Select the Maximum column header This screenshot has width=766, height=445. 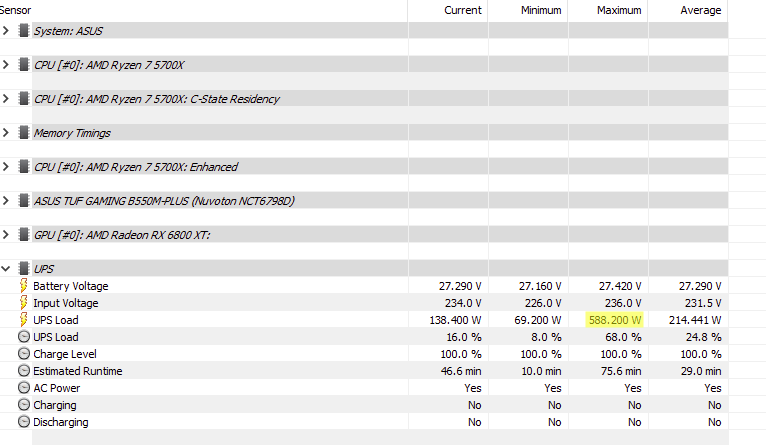tap(608, 10)
